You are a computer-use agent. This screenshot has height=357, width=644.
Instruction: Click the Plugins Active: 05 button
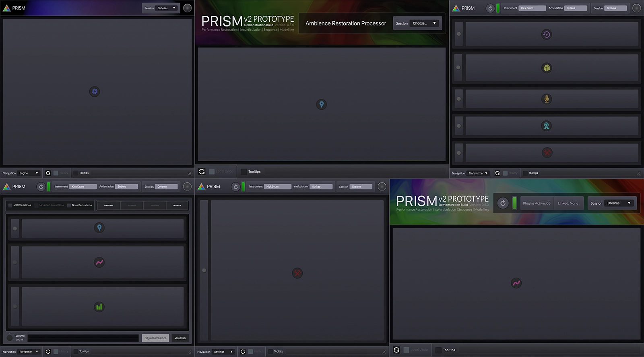tap(537, 203)
